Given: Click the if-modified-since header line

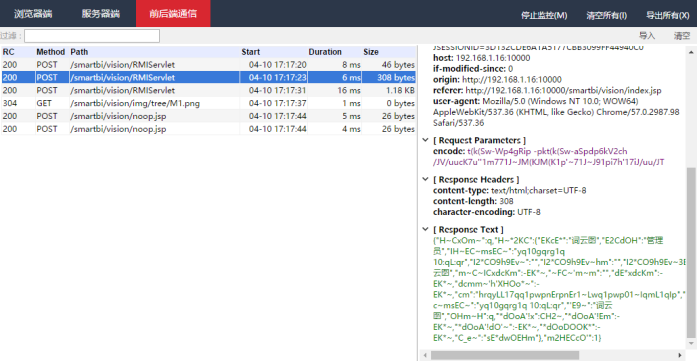Looking at the screenshot, I should [x=473, y=69].
